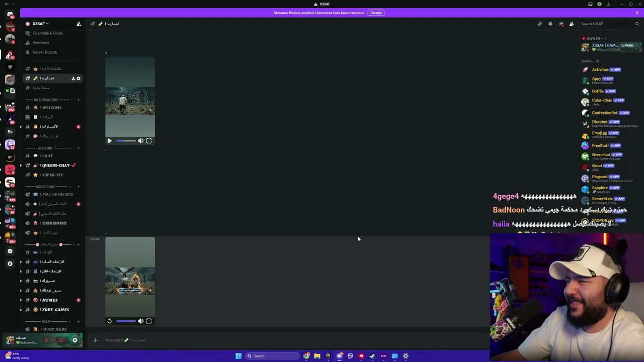
Task: Dismiss the Streamer Mode banner
Action: tap(637, 13)
